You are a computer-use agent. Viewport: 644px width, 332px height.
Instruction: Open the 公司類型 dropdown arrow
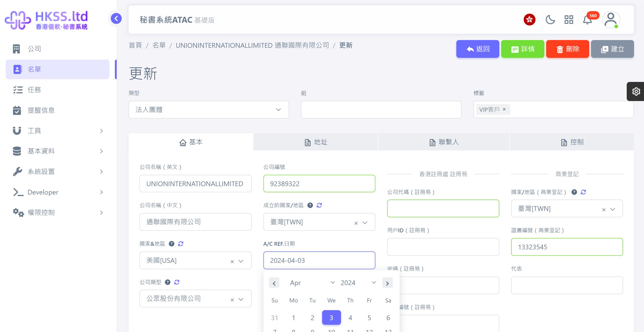pyautogui.click(x=241, y=299)
